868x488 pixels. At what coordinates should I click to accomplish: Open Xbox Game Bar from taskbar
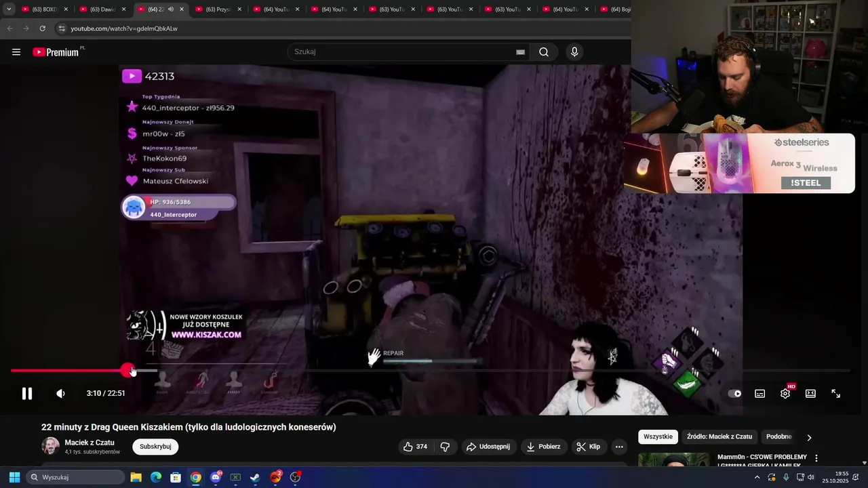click(x=235, y=477)
